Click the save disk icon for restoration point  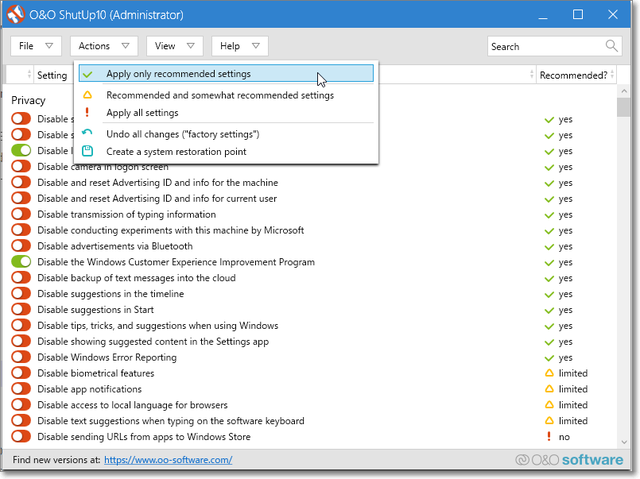pyautogui.click(x=88, y=152)
